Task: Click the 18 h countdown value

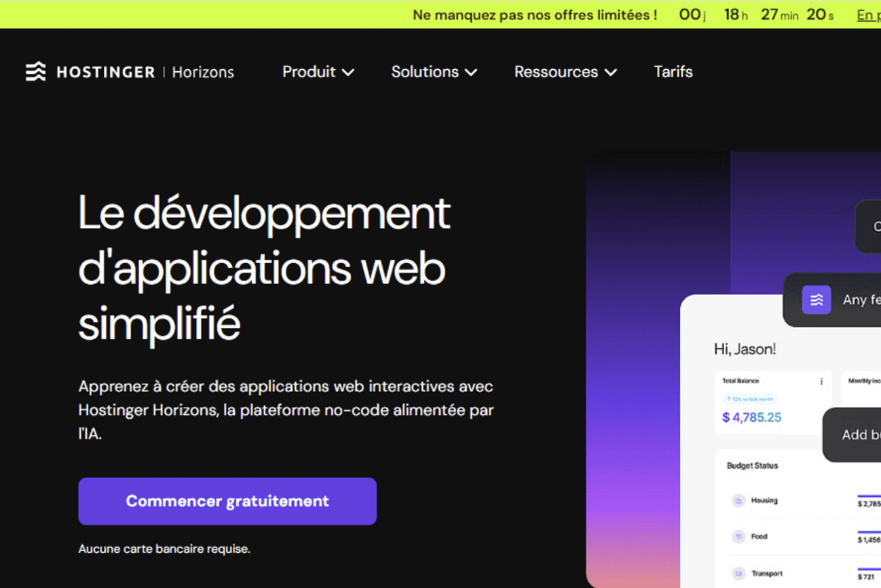Action: pos(735,15)
